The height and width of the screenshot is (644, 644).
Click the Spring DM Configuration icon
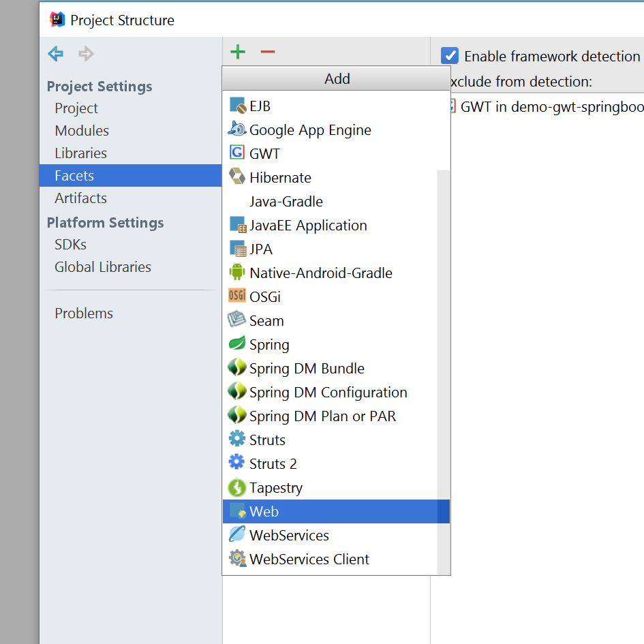point(237,391)
